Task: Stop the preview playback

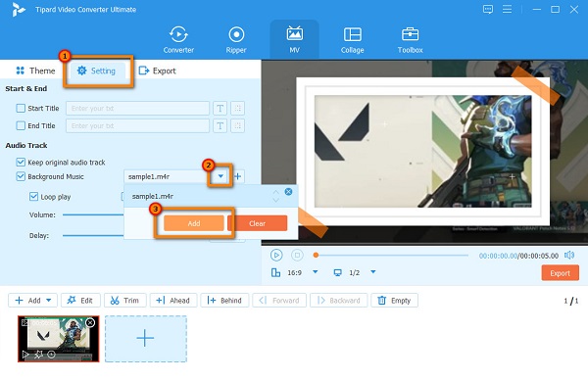Action: click(297, 256)
